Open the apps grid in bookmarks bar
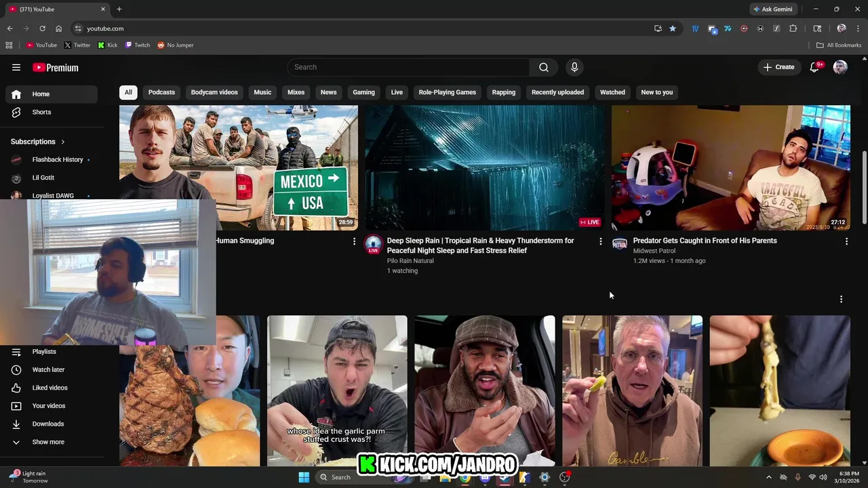This screenshot has height=488, width=868. tap(9, 45)
